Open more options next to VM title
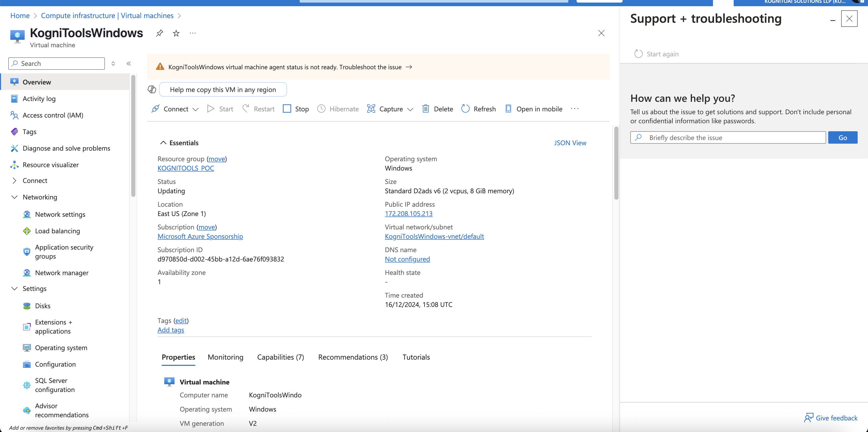 192,33
